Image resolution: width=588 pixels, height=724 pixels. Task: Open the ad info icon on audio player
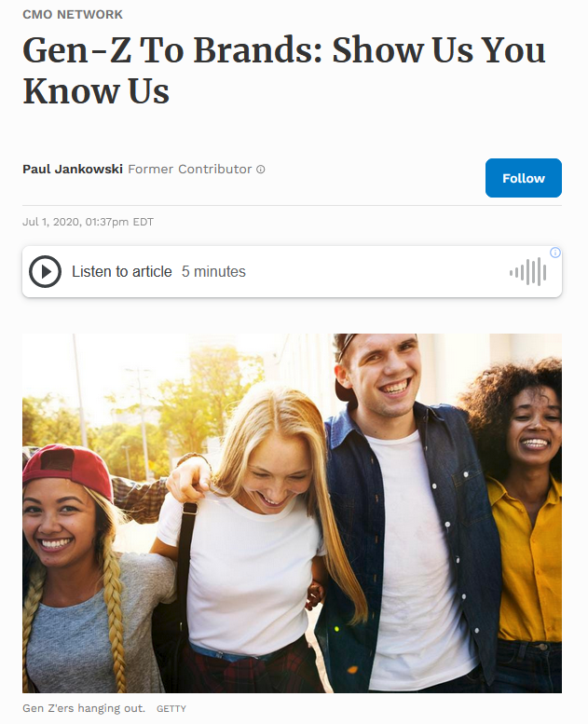555,253
